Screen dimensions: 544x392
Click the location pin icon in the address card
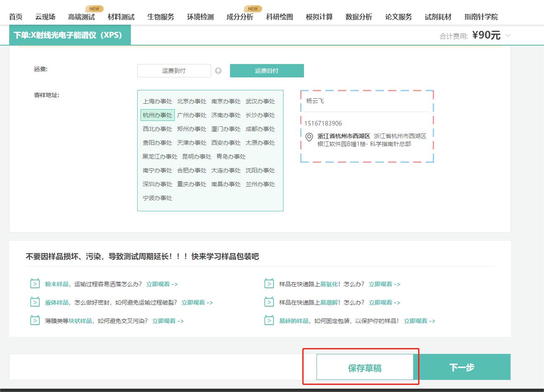point(309,136)
